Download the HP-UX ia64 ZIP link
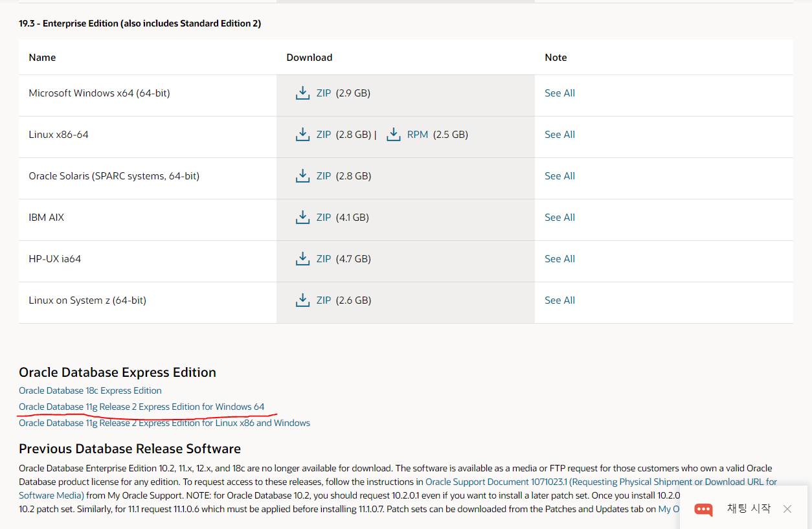 [324, 259]
